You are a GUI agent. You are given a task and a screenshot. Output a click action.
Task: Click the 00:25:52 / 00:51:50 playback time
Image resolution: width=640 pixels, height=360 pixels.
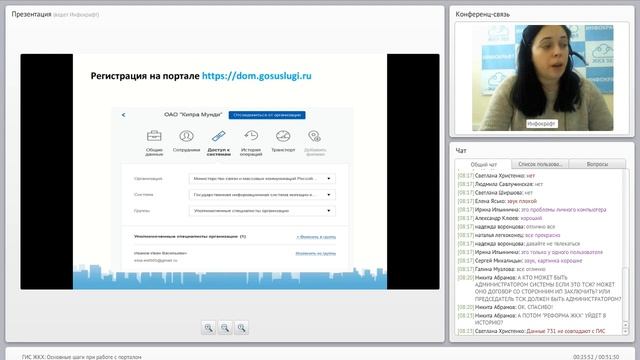pyautogui.click(x=596, y=357)
